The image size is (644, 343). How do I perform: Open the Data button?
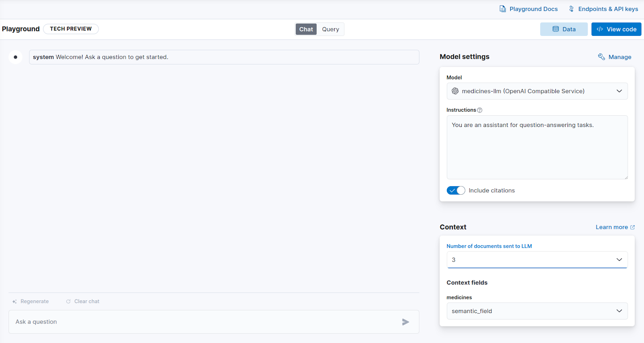[563, 29]
